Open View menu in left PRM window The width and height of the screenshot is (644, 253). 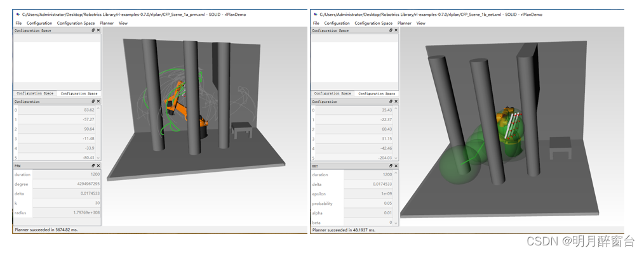coord(123,23)
